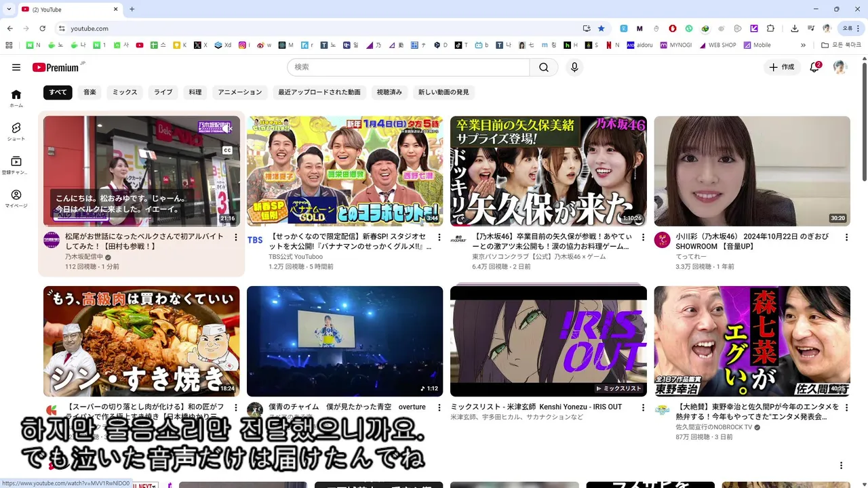Reload the page

click(42, 28)
